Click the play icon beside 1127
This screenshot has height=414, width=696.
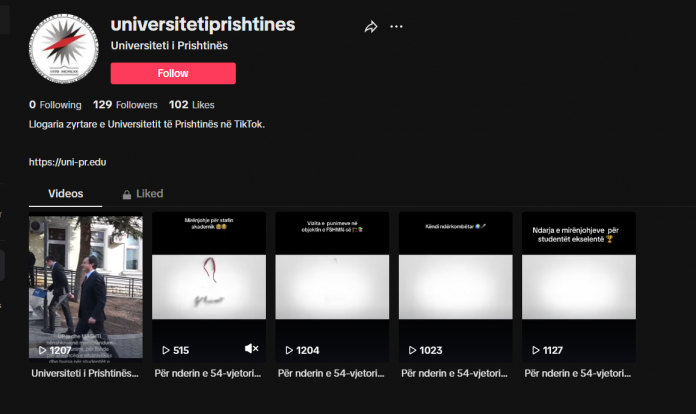tap(536, 350)
